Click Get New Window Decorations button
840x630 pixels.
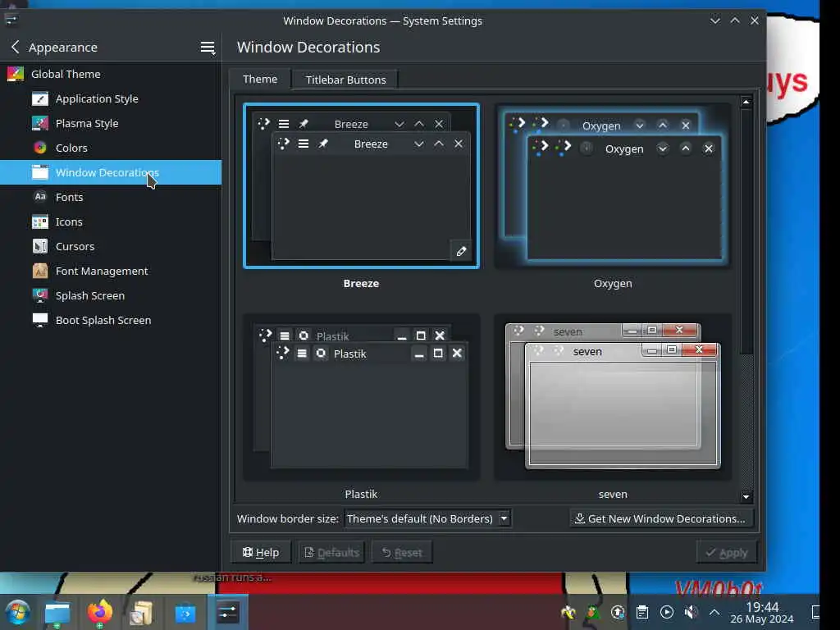click(661, 518)
